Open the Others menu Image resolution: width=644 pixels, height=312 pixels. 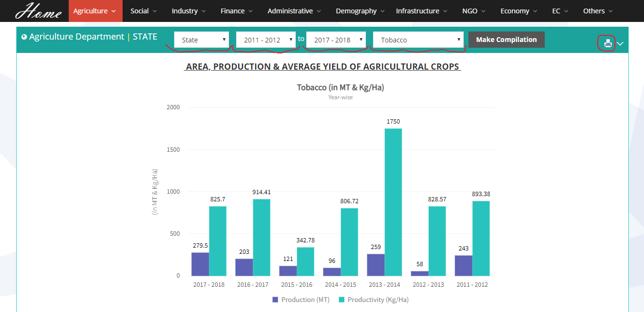598,11
